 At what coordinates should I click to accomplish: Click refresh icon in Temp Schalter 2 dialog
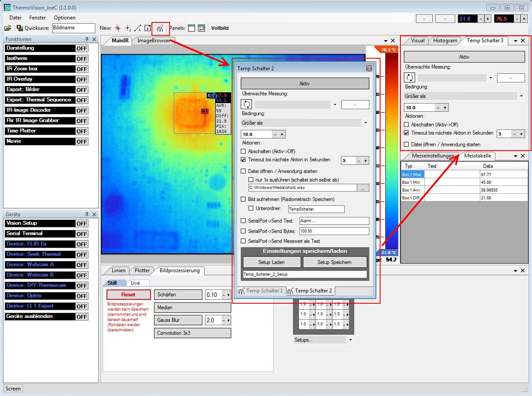point(247,104)
